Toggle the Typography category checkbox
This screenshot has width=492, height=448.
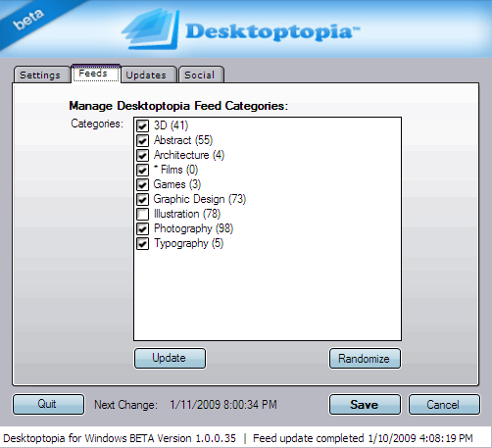(x=142, y=243)
